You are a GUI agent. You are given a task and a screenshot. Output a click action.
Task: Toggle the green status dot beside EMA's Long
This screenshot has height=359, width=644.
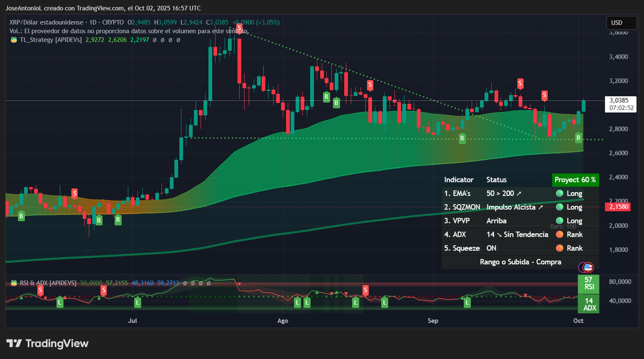(x=560, y=193)
